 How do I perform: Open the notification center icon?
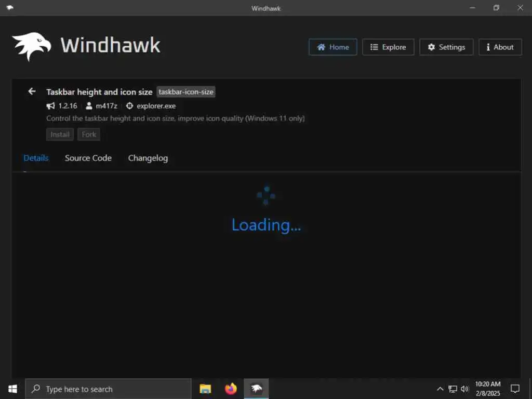click(x=515, y=389)
